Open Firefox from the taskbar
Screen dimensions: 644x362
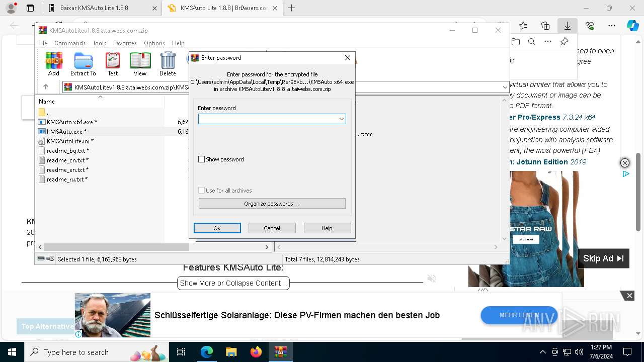pyautogui.click(x=256, y=352)
